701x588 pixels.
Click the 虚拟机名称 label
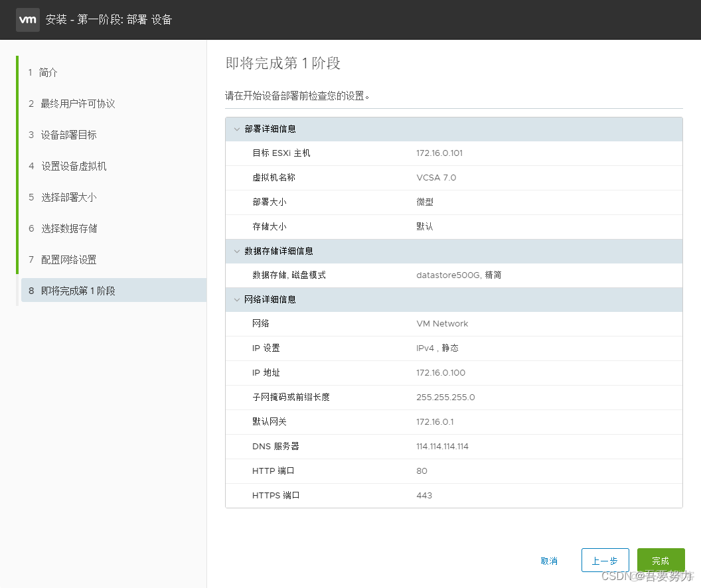(273, 178)
